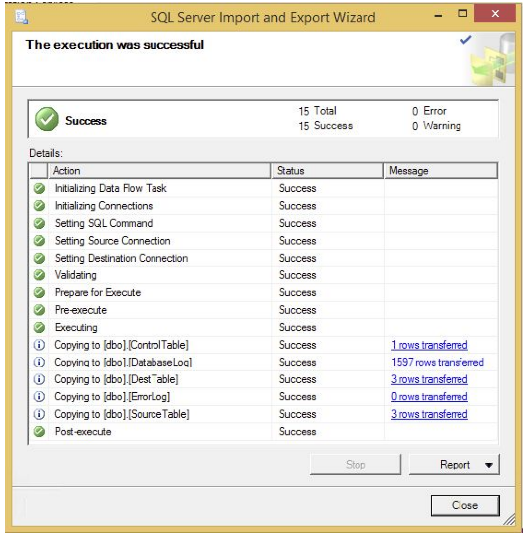Open the '0 rows transferred' link
This screenshot has width=527, height=538.
pos(429,397)
